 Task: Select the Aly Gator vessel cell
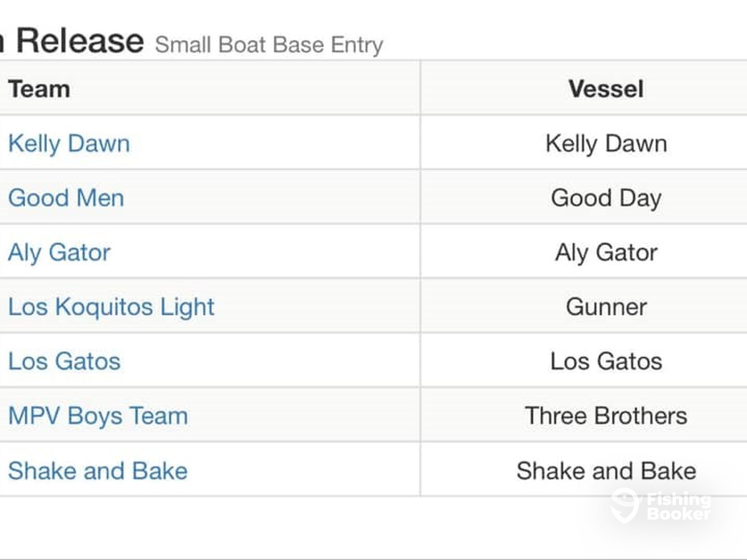coord(584,253)
